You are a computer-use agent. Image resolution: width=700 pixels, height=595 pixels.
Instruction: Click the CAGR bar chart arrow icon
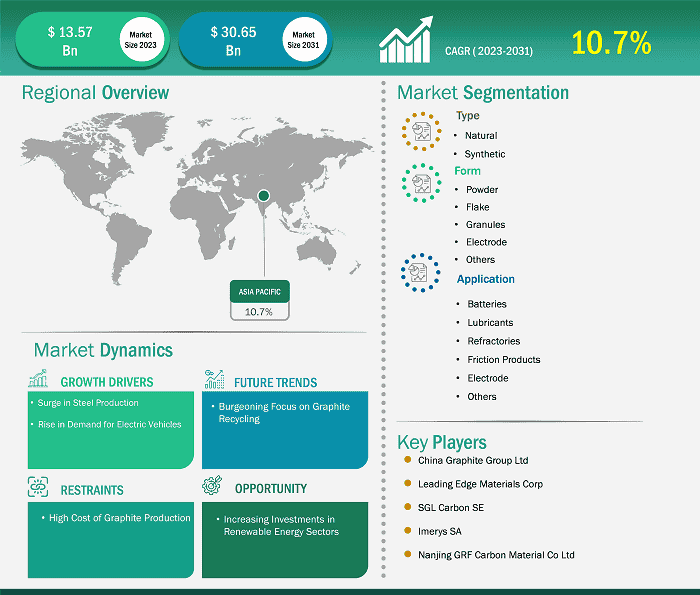[406, 40]
